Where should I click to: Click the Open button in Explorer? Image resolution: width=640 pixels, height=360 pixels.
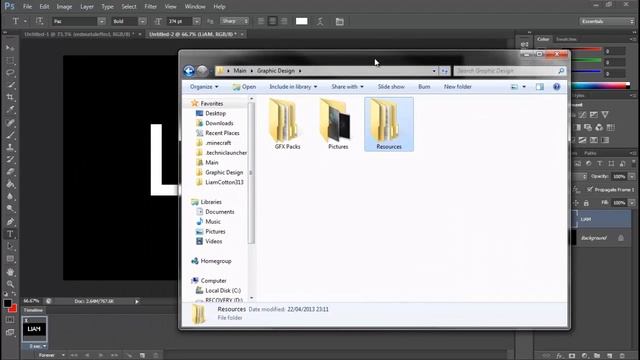click(x=244, y=87)
